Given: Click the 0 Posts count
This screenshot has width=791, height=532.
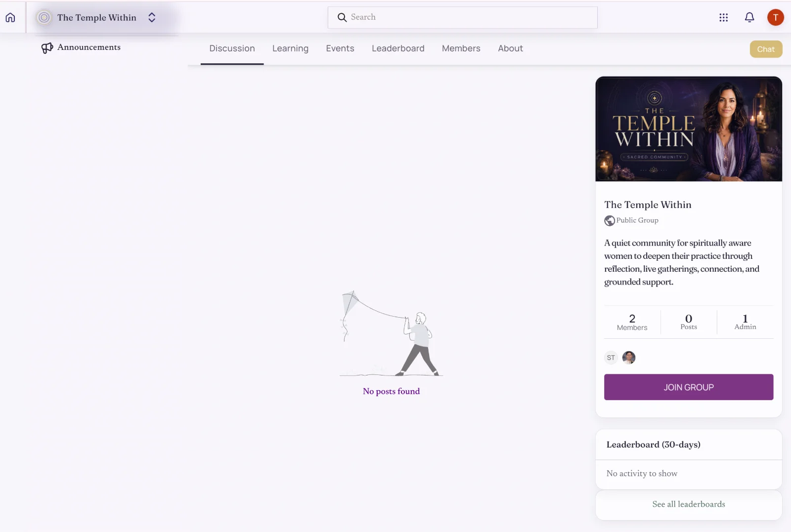Looking at the screenshot, I should coord(689,322).
